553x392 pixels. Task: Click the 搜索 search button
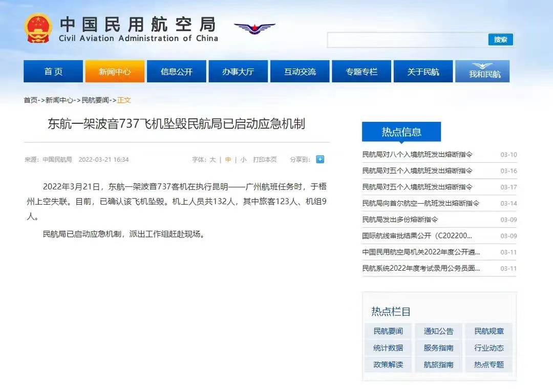[x=500, y=39]
